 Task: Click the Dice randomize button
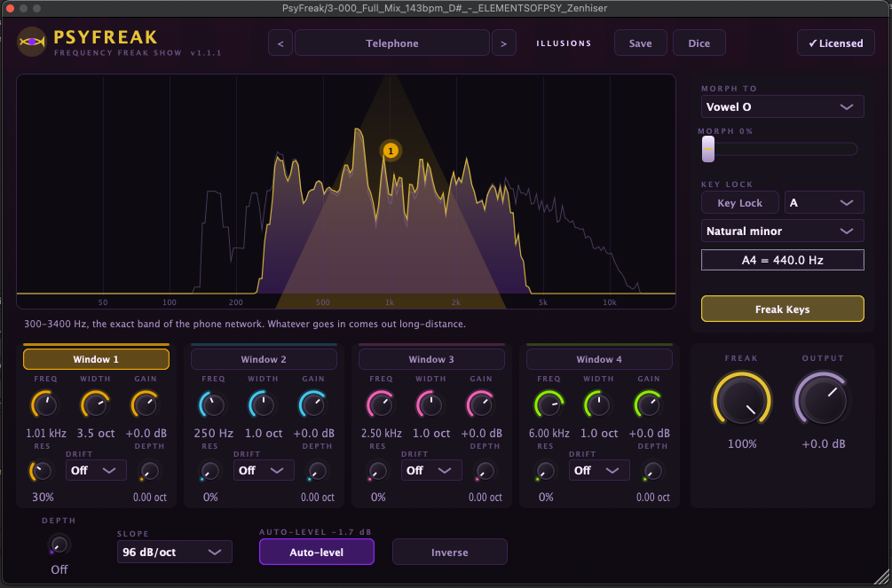click(699, 43)
